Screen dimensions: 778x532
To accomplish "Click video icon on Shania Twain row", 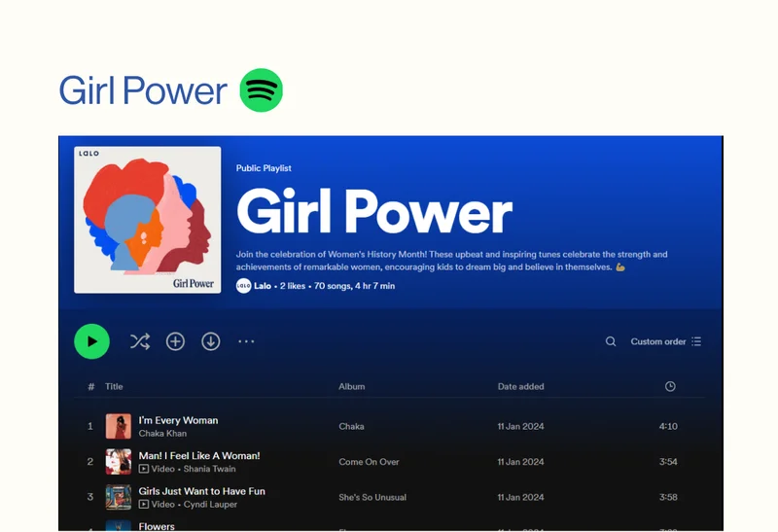I will [143, 469].
